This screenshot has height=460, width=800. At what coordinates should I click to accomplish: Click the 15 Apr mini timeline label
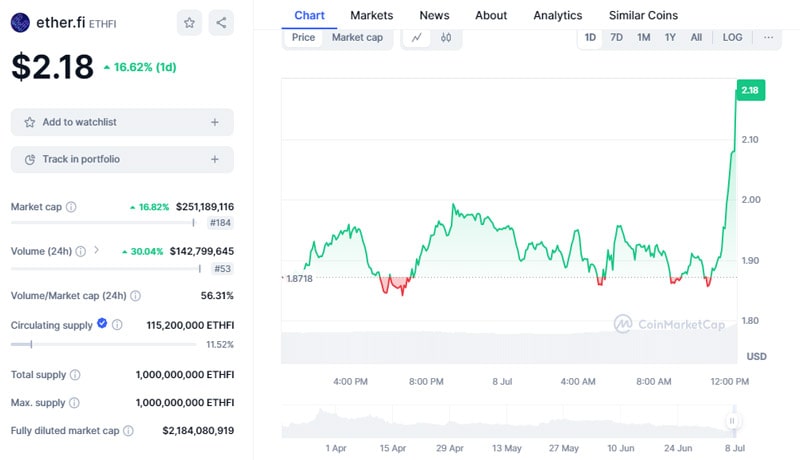click(392, 448)
